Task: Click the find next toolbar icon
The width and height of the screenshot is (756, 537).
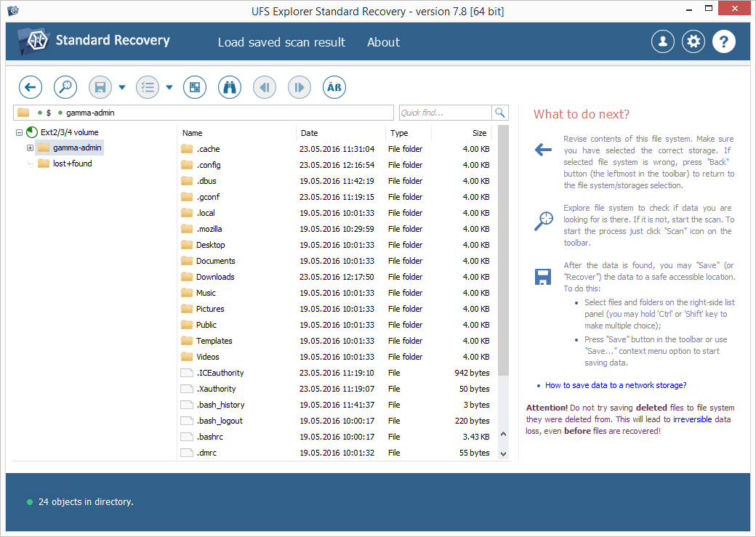Action: 299,87
